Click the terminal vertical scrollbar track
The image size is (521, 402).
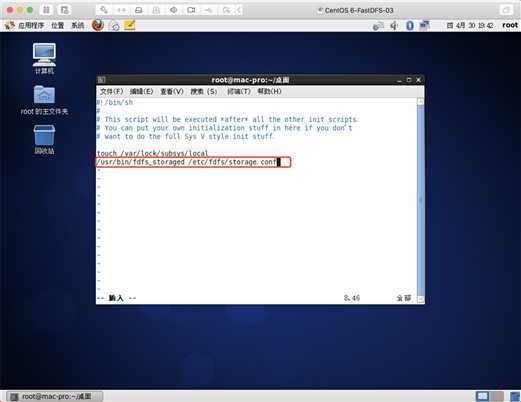(421, 200)
